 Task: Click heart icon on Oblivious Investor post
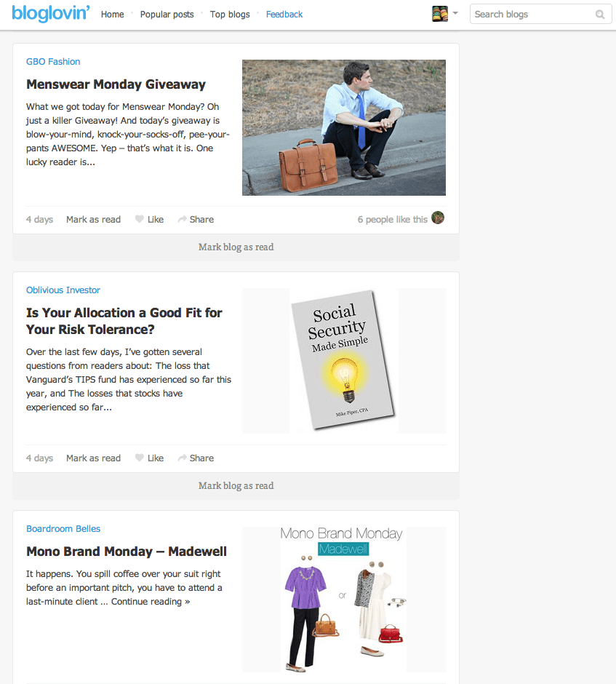point(140,458)
